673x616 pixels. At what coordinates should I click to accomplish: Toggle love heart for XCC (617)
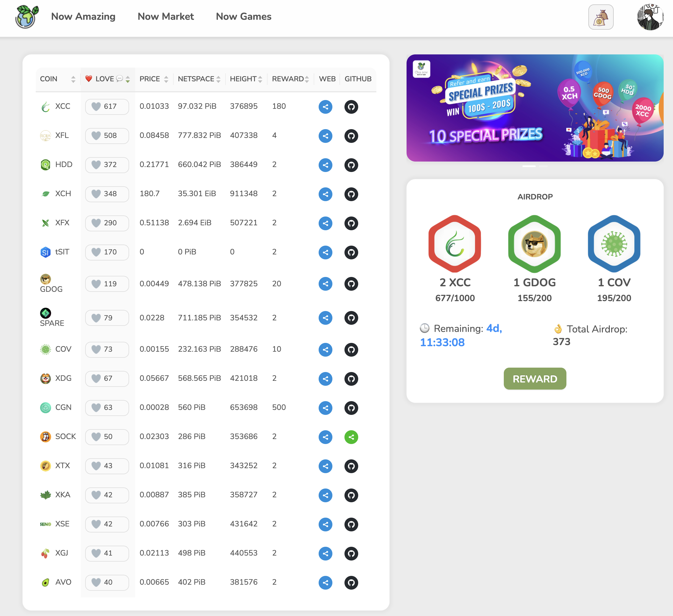click(96, 107)
